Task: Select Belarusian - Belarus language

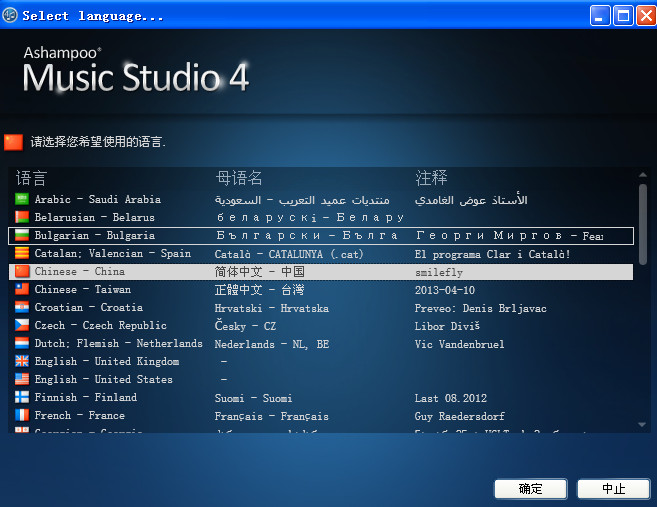Action: coord(321,217)
